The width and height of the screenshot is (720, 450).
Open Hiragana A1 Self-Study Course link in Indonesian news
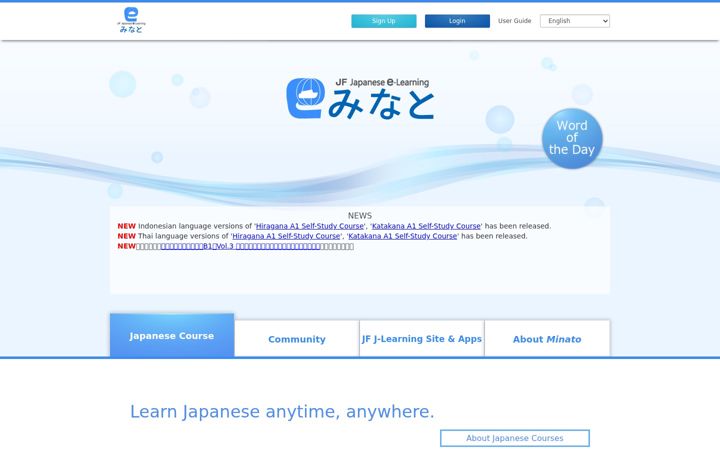coord(309,226)
